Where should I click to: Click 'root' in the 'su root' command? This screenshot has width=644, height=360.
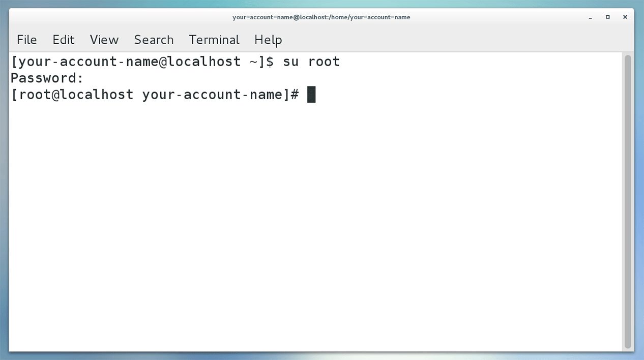coord(324,62)
